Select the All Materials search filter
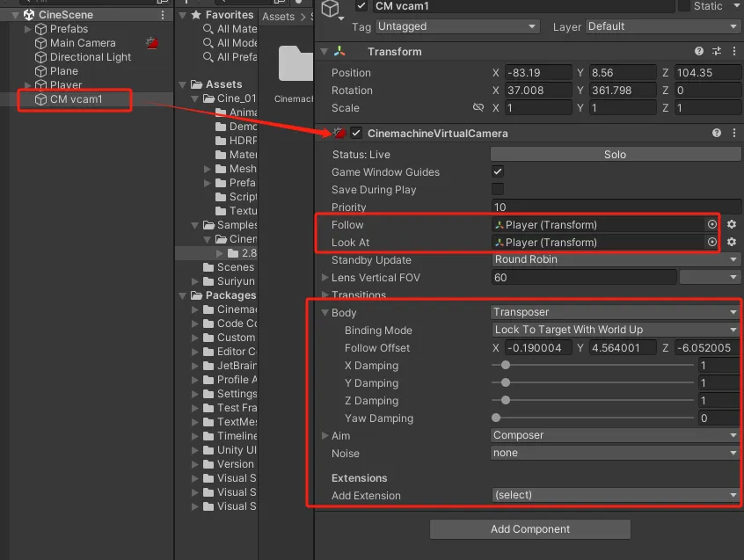 click(230, 29)
